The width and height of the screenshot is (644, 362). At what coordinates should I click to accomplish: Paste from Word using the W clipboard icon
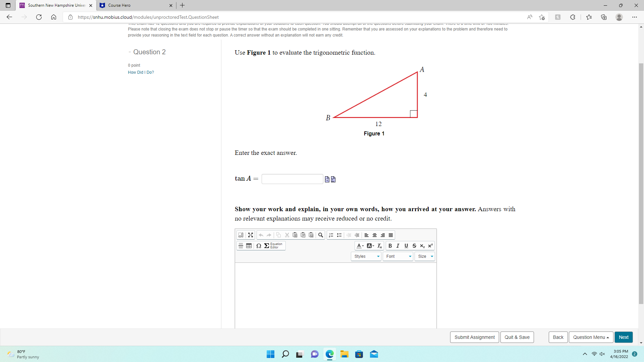click(x=312, y=235)
